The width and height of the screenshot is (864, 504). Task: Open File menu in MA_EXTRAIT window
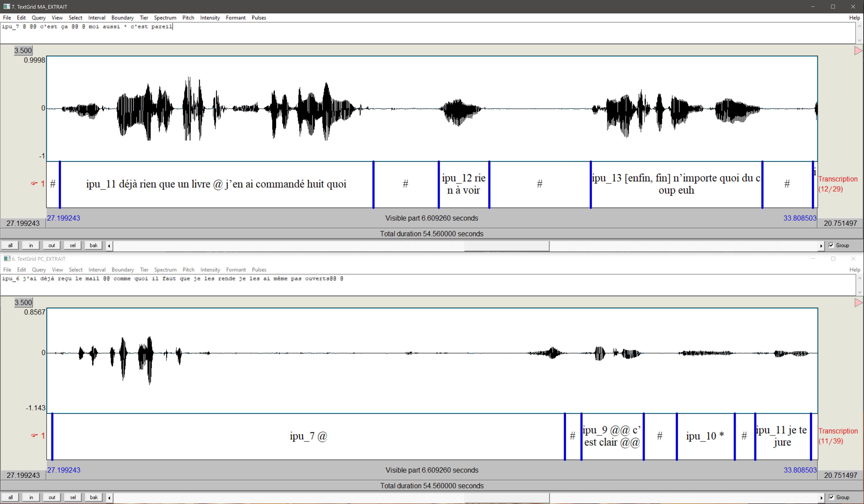pyautogui.click(x=7, y=17)
